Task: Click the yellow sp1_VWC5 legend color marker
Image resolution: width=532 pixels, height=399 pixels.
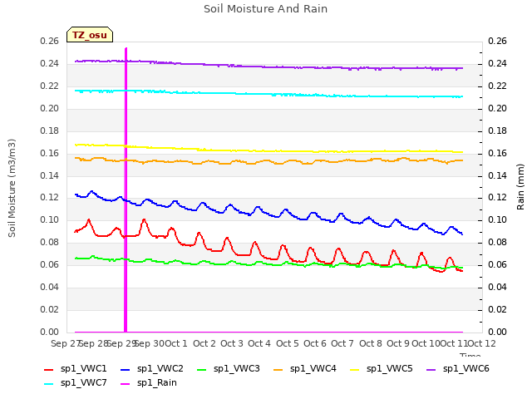Action: pos(355,370)
